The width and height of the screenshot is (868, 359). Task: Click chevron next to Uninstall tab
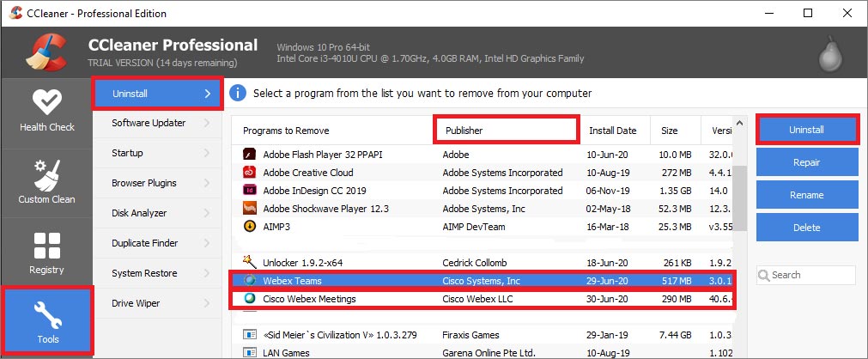(208, 94)
